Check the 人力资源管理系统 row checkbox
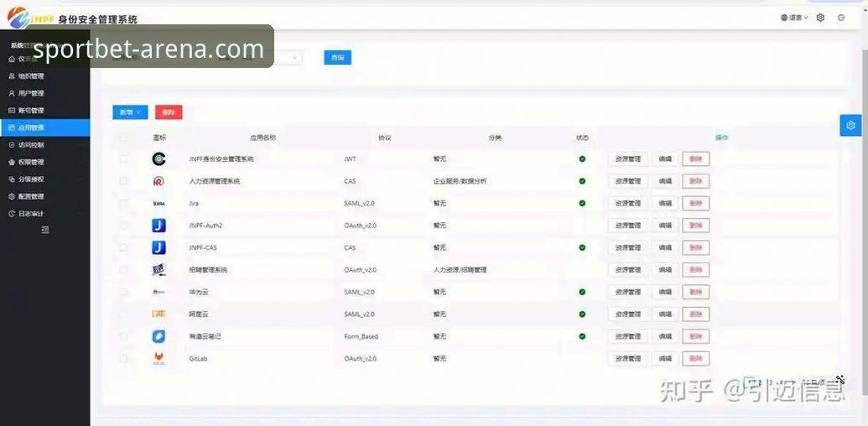 123,181
